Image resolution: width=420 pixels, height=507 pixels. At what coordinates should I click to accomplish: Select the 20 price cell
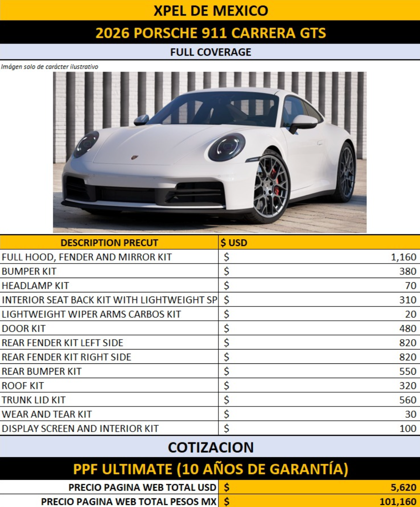point(319,314)
